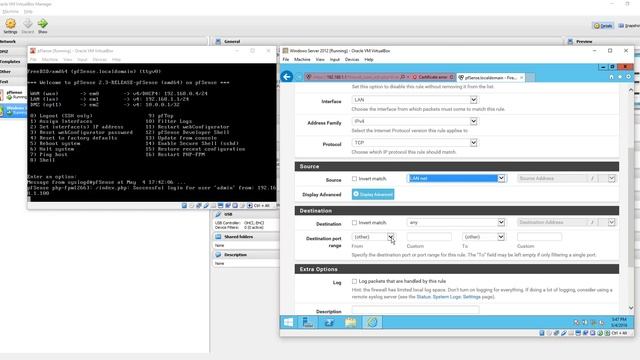The height and width of the screenshot is (360, 640).
Task: Open the browser Home icon in Internet Explorer
Action: tap(611, 77)
